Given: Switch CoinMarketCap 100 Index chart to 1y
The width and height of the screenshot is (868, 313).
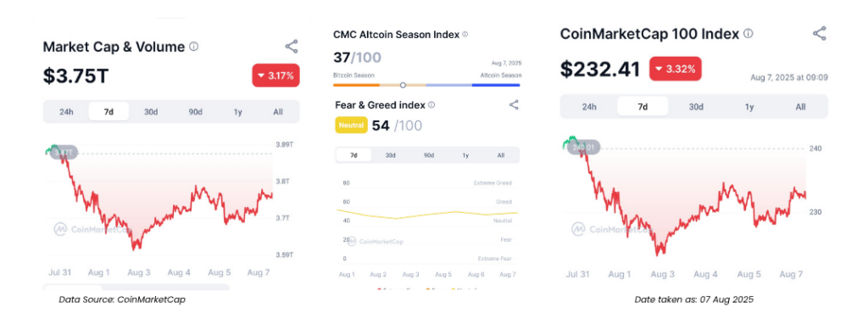Looking at the screenshot, I should tap(749, 106).
